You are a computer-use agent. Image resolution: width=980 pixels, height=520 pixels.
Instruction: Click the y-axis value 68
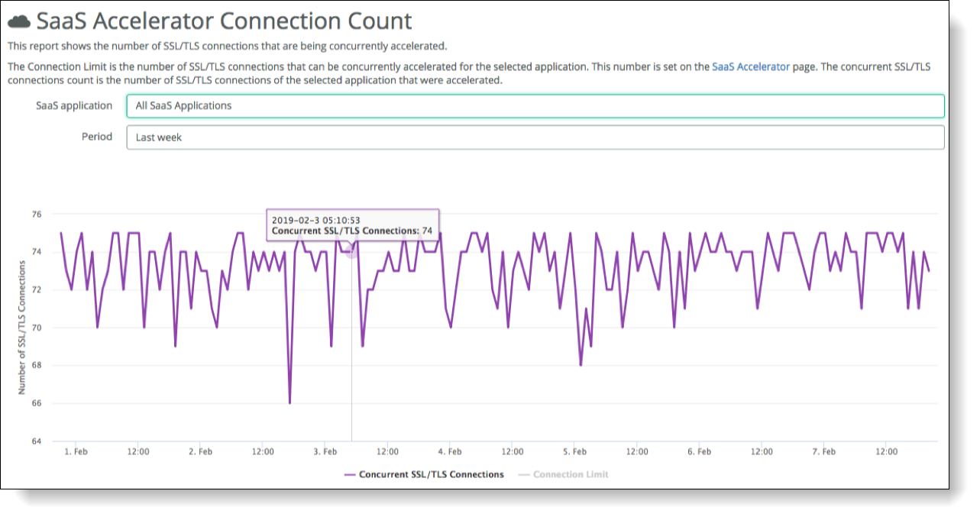36,365
